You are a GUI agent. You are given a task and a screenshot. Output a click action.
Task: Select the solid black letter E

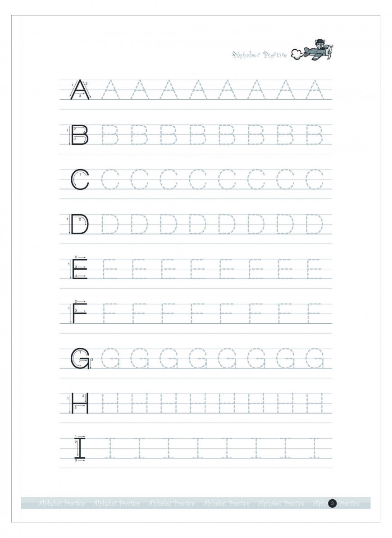(x=80, y=269)
